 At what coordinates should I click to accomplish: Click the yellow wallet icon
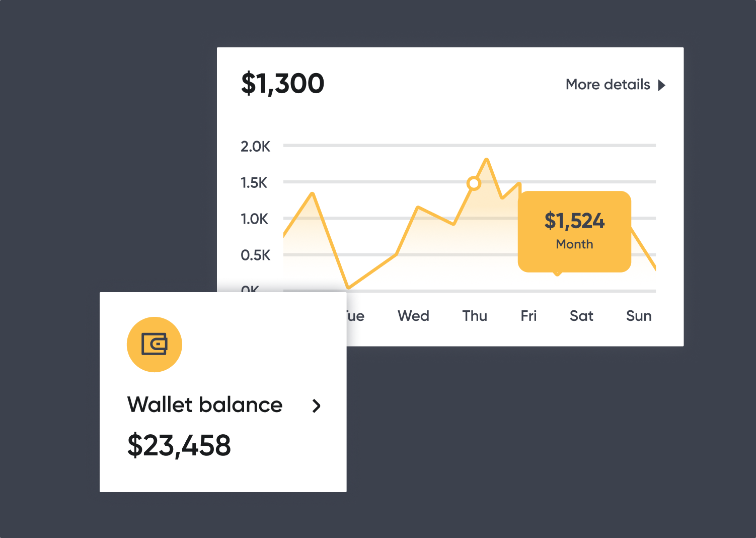pos(154,345)
